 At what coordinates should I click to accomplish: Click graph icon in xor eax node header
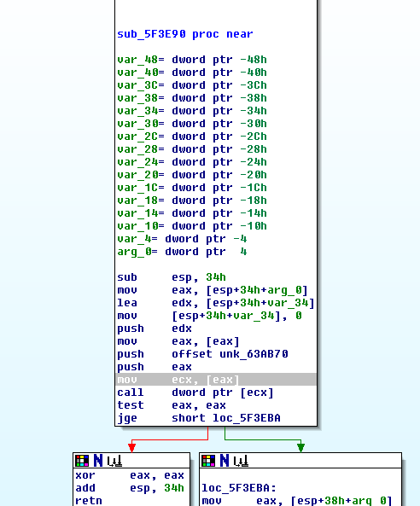pyautogui.click(x=114, y=461)
